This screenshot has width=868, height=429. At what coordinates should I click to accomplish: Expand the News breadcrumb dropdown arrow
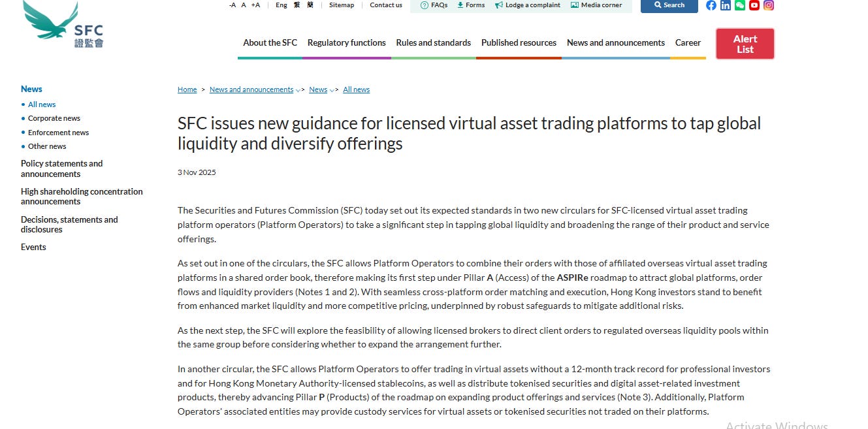[x=332, y=90]
